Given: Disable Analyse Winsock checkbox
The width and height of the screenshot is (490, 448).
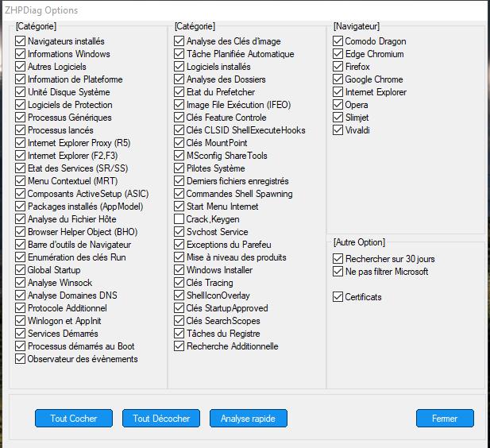Looking at the screenshot, I should click(21, 283).
